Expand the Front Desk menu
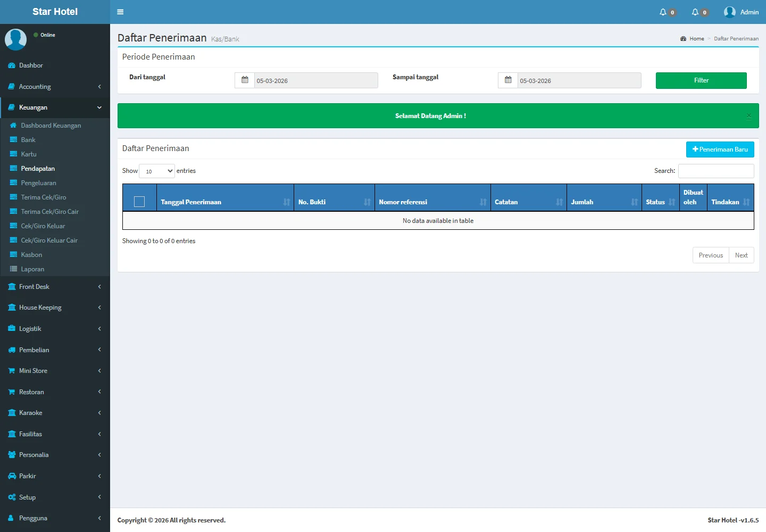 [55, 287]
